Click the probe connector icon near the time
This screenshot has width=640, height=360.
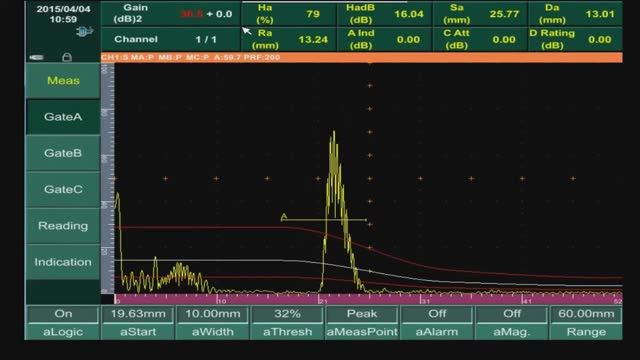(x=84, y=31)
